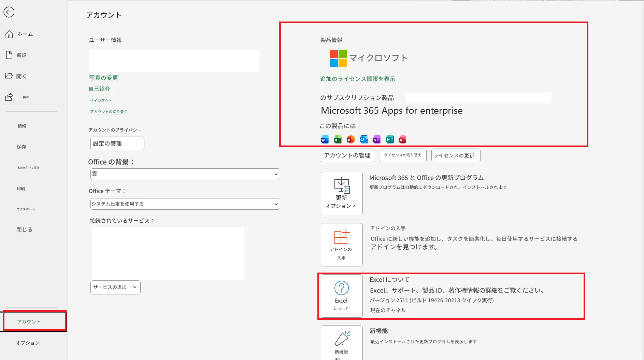
Task: Expand the Office テーマ dropdown
Action: point(185,204)
